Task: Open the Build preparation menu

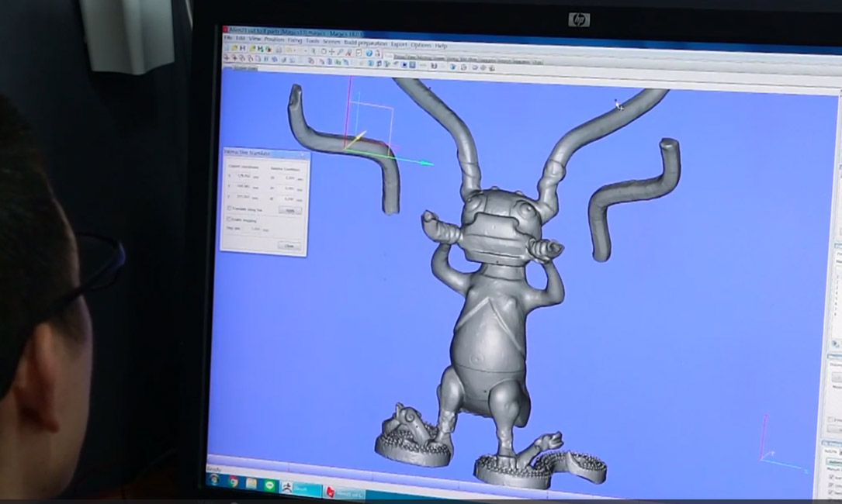Action: click(x=366, y=43)
